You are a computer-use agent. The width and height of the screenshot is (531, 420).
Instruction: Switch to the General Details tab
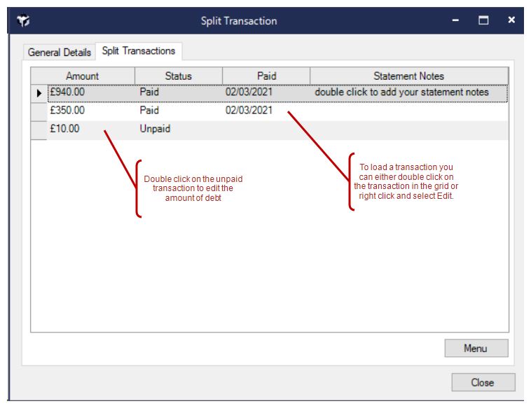[60, 52]
